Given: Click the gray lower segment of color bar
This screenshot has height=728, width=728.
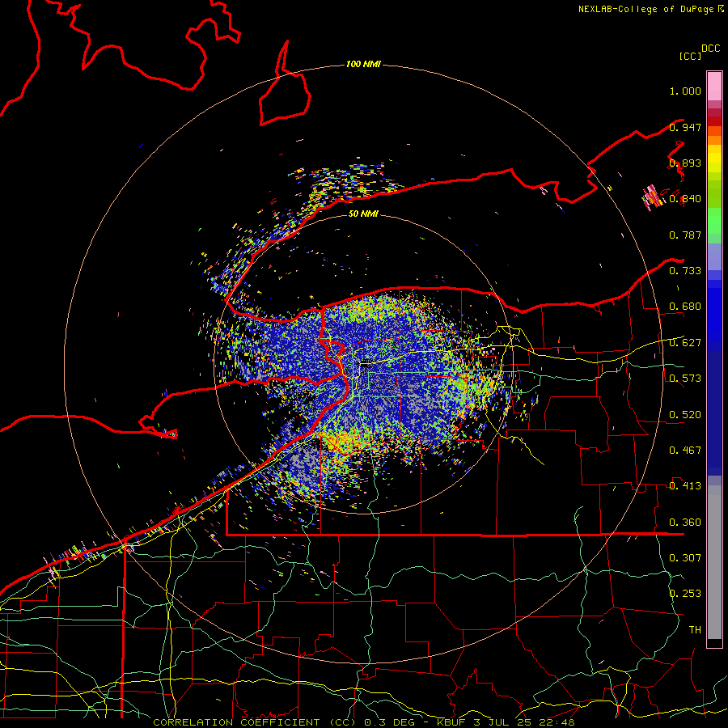Looking at the screenshot, I should coord(714,562).
